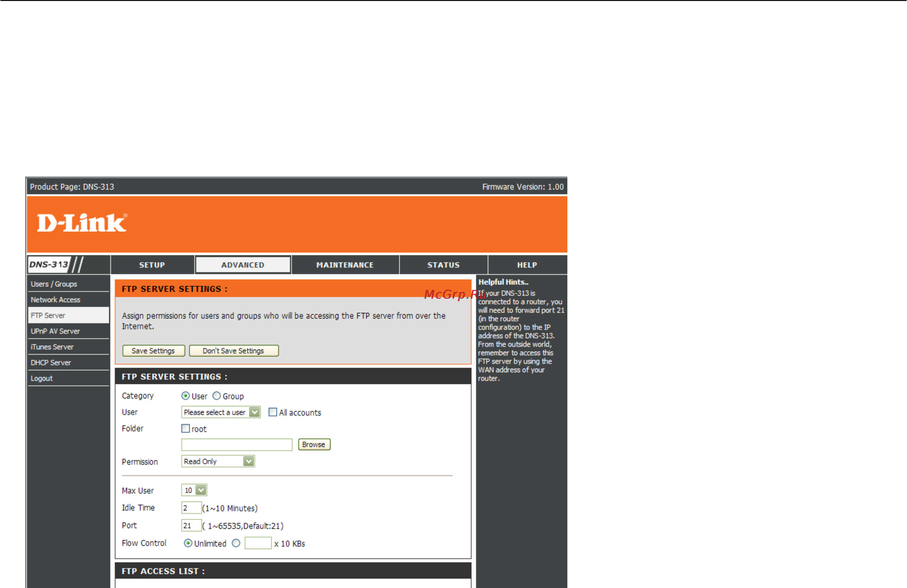The height and width of the screenshot is (588, 907).
Task: Check the root folder checkbox
Action: 186,429
